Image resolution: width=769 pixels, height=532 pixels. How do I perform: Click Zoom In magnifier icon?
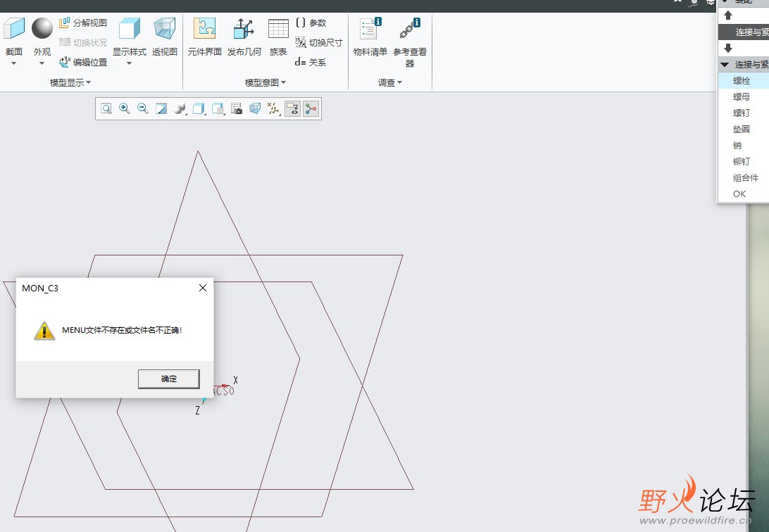(x=125, y=109)
